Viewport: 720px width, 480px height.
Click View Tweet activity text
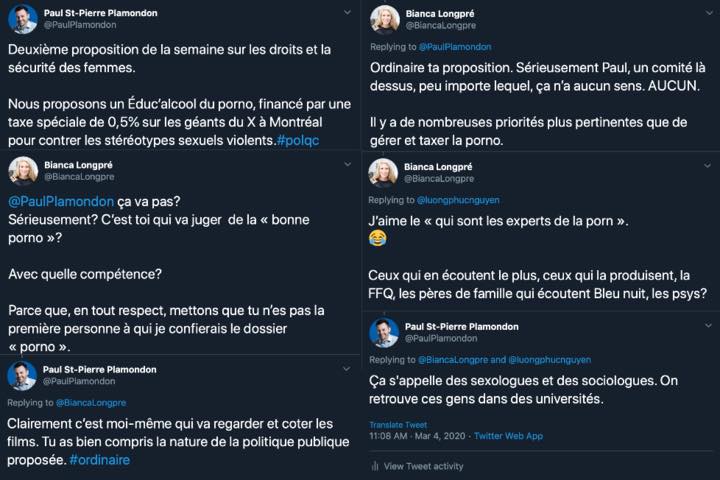coord(423,466)
